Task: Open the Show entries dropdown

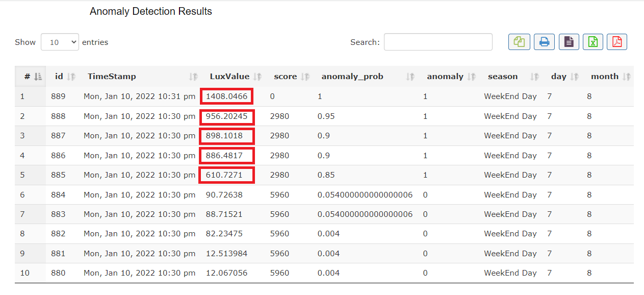Action: click(60, 42)
